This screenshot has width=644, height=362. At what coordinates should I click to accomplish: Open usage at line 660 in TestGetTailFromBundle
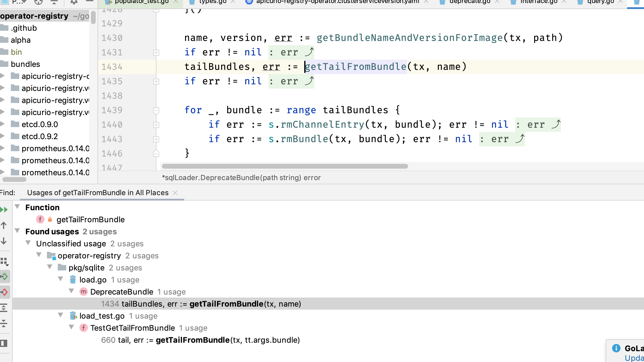tap(200, 340)
